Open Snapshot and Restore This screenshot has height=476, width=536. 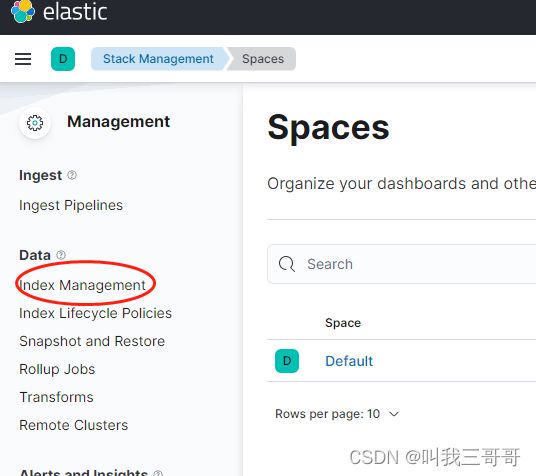[92, 341]
